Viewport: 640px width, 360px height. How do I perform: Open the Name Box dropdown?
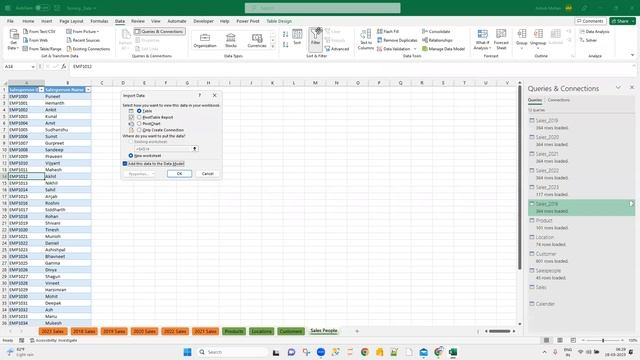click(33, 67)
